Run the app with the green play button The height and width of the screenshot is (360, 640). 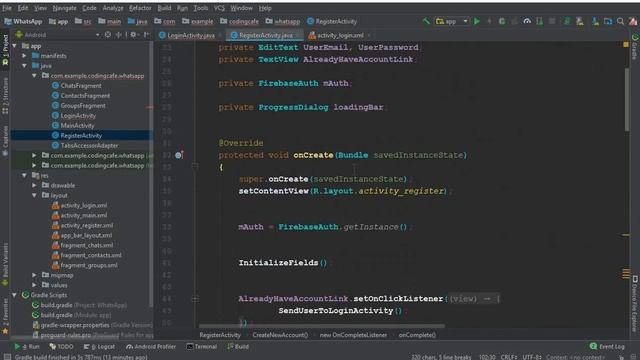coord(477,21)
